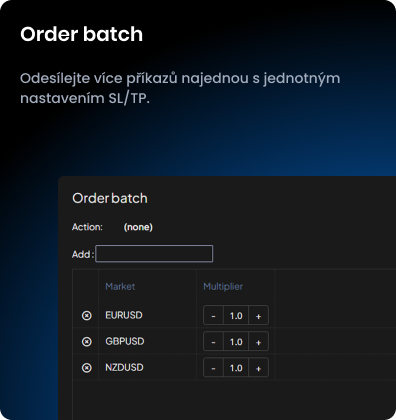396x420 pixels.
Task: Increase the GBPUSD multiplier with plus
Action: pyautogui.click(x=258, y=342)
